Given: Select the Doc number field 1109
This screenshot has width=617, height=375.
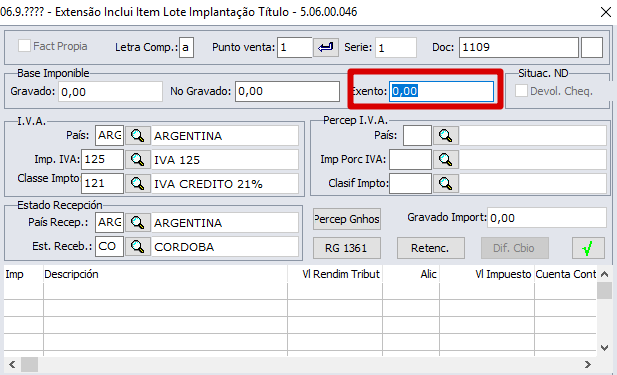Looking at the screenshot, I should (x=519, y=48).
